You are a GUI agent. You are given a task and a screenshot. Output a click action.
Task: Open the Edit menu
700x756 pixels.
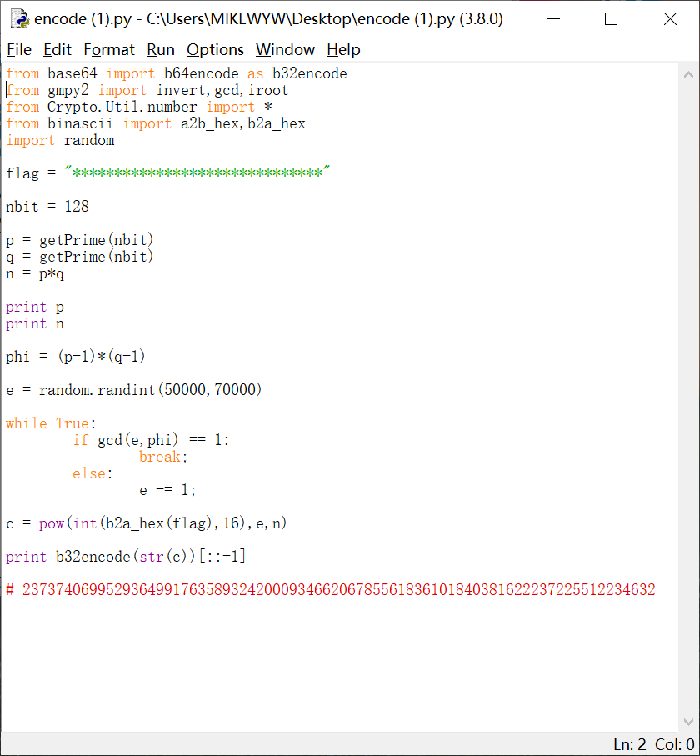pyautogui.click(x=57, y=50)
